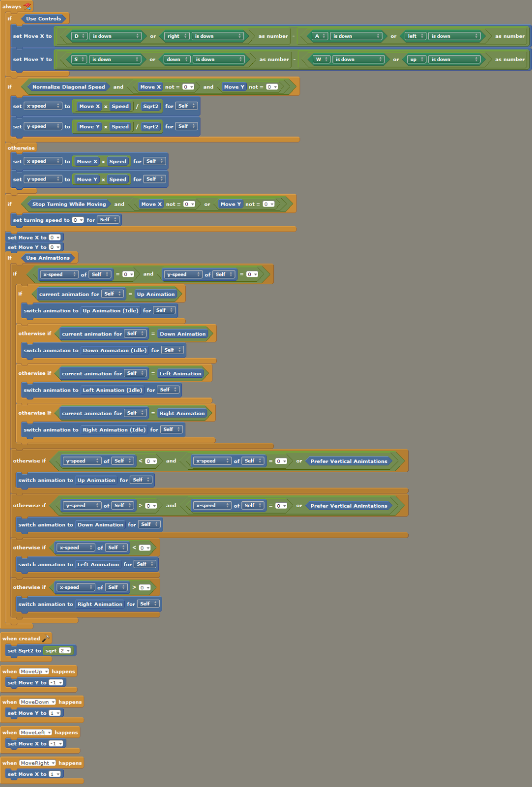Click the red icon on the always block
The width and height of the screenshot is (532, 787).
(x=28, y=6)
